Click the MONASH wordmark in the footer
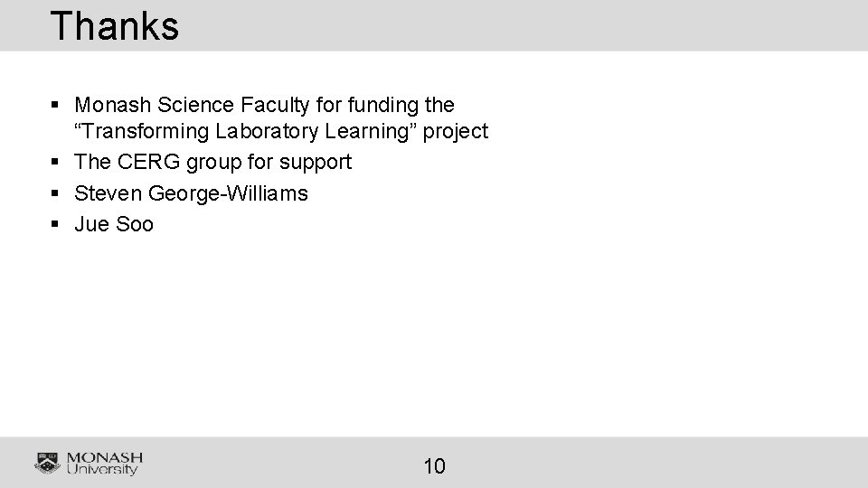This screenshot has width=868, height=488. coord(105,458)
